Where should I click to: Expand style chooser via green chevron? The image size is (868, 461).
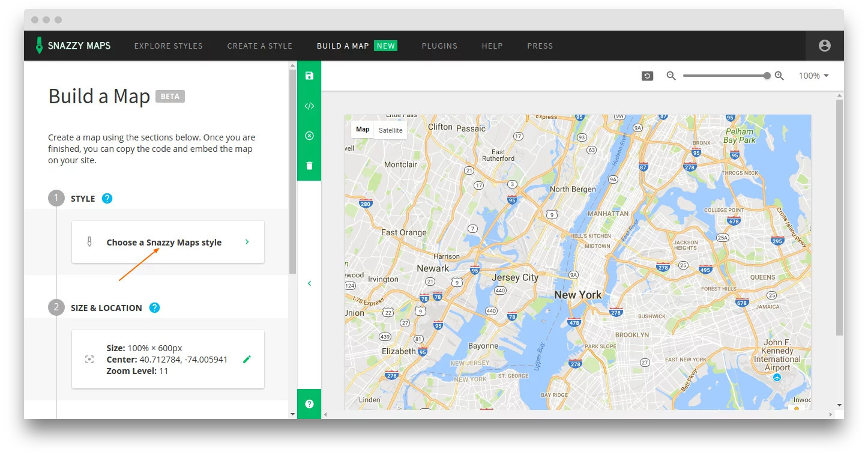[247, 242]
